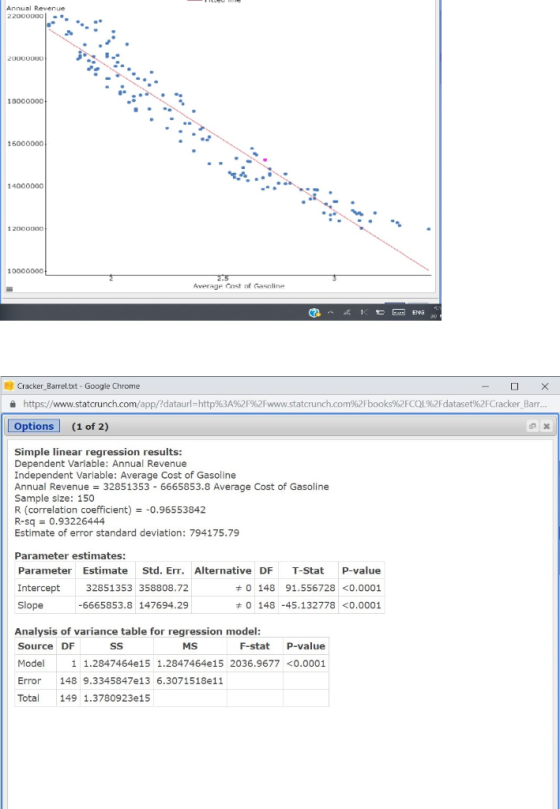Click the 'Intercept' row label
Image resolution: width=560 pixels, height=809 pixels.
click(39, 588)
